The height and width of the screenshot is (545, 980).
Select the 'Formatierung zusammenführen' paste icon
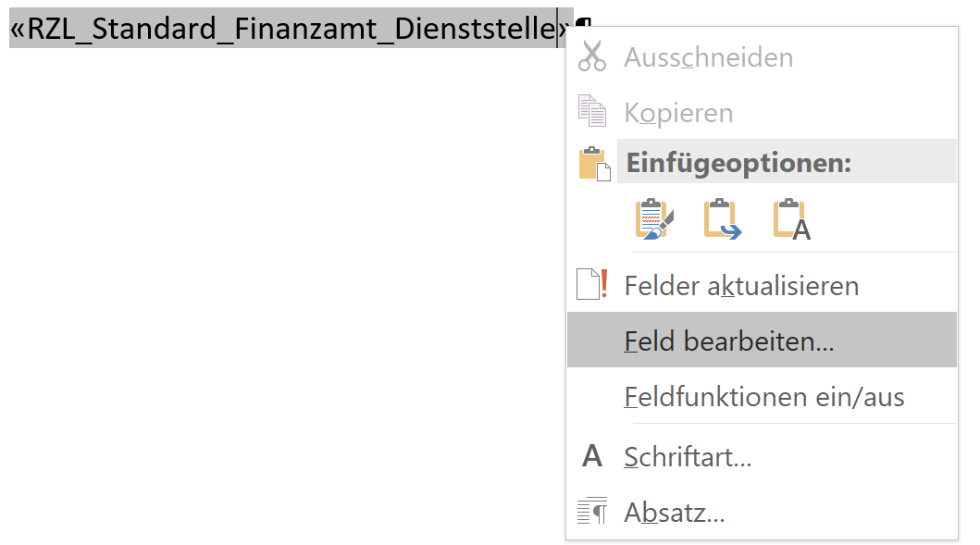[723, 218]
